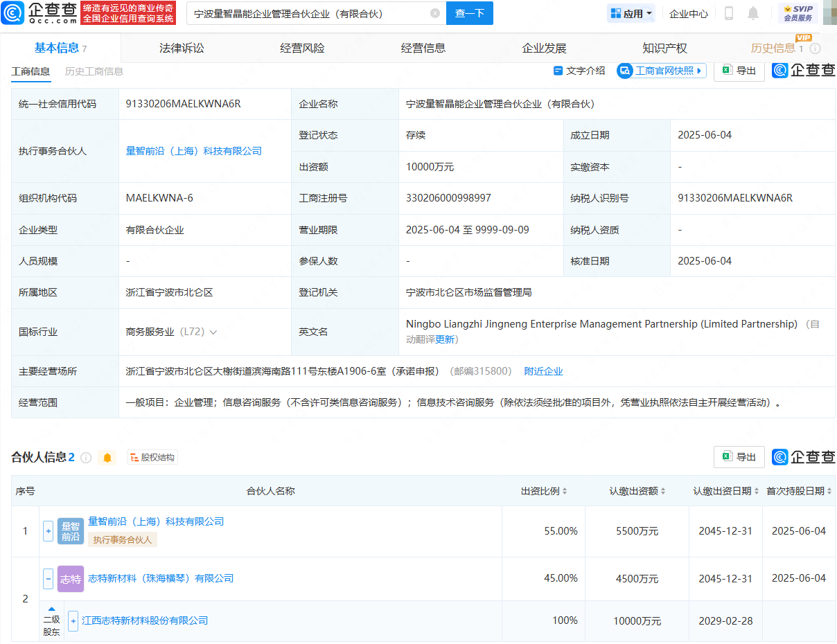Switch to 企业发展 tab
This screenshot has width=837, height=644.
pos(544,48)
